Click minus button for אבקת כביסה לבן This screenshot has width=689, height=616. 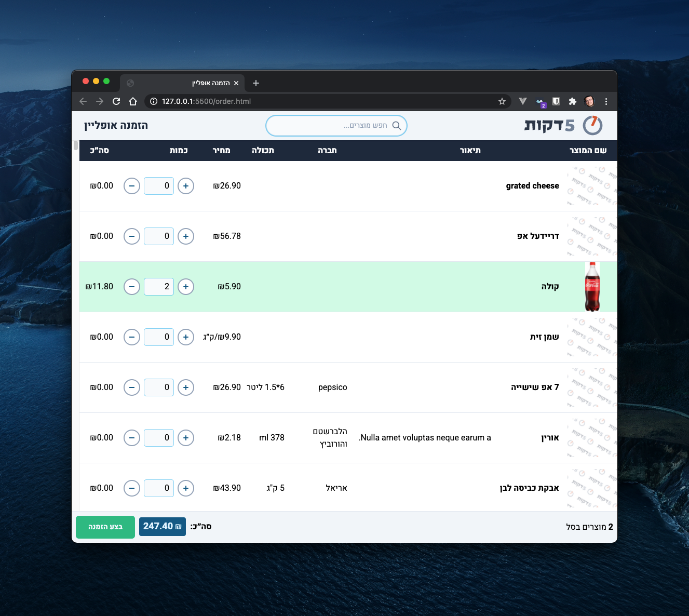[132, 488]
